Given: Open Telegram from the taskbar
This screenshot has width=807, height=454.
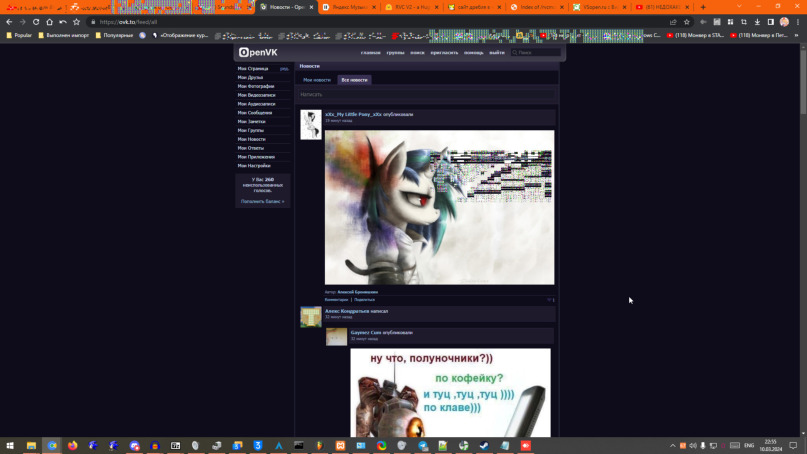Looking at the screenshot, I should [423, 445].
